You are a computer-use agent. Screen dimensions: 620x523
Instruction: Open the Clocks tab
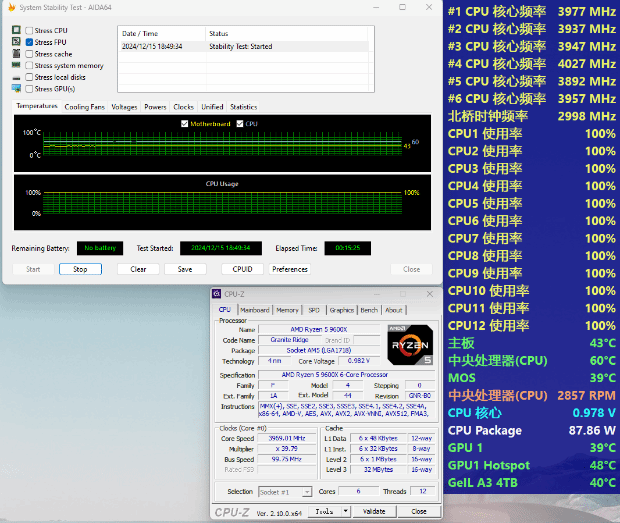pyautogui.click(x=183, y=107)
